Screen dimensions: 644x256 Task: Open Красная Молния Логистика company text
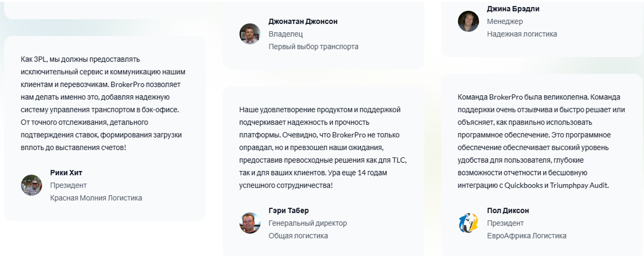click(x=96, y=198)
